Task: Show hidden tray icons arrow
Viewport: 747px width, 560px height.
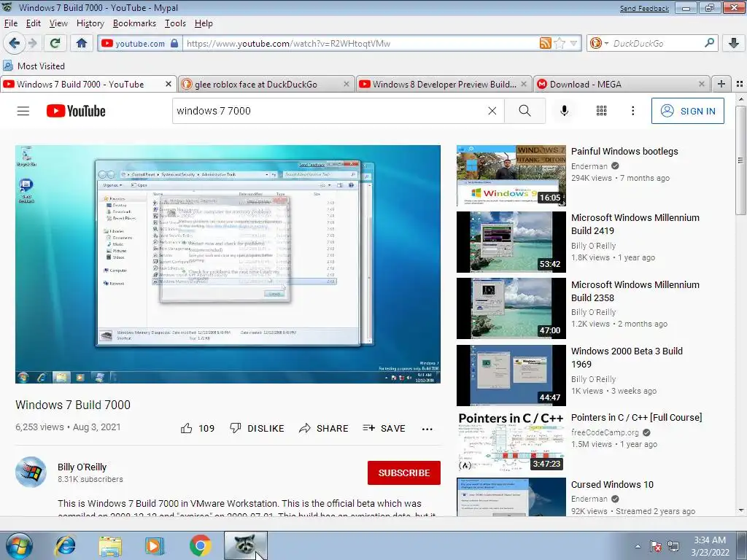Action: 638,546
